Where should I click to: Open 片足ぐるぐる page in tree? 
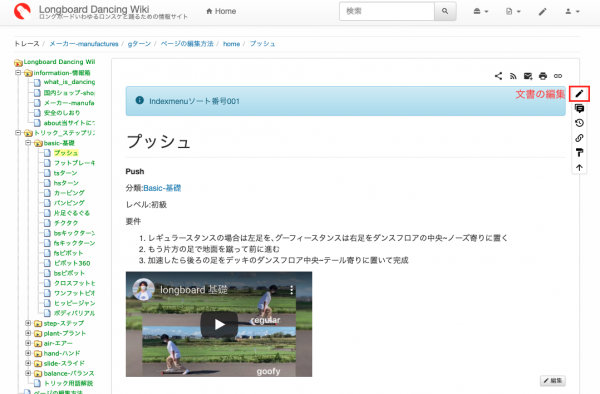click(72, 213)
